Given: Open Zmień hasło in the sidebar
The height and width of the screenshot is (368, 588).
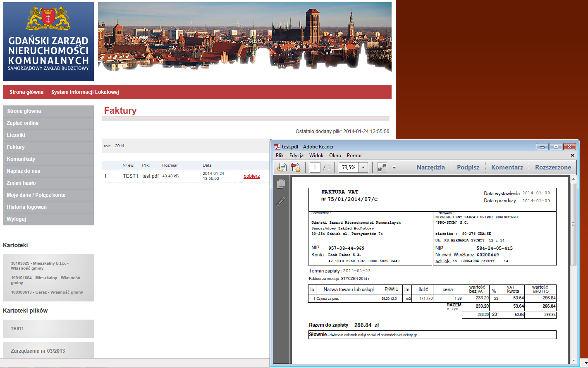Looking at the screenshot, I should coord(48,183).
